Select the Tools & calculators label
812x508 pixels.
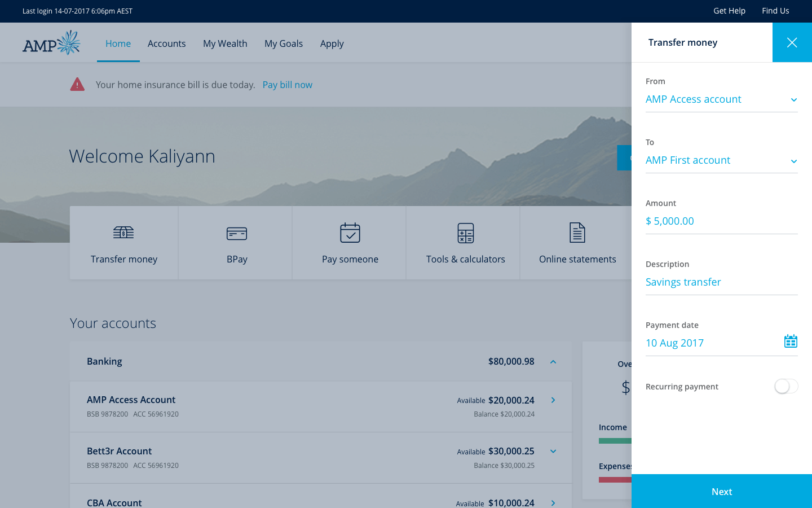466,259
